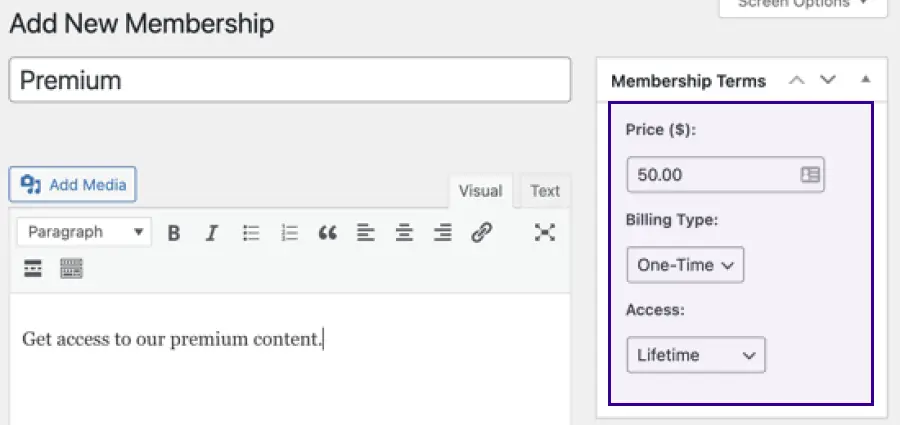Collapse the Membership Terms panel

point(866,81)
